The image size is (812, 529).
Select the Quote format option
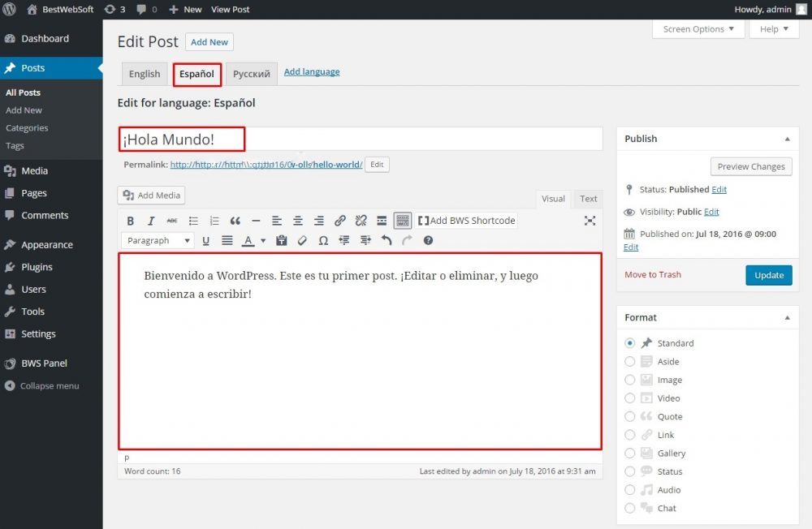[630, 416]
